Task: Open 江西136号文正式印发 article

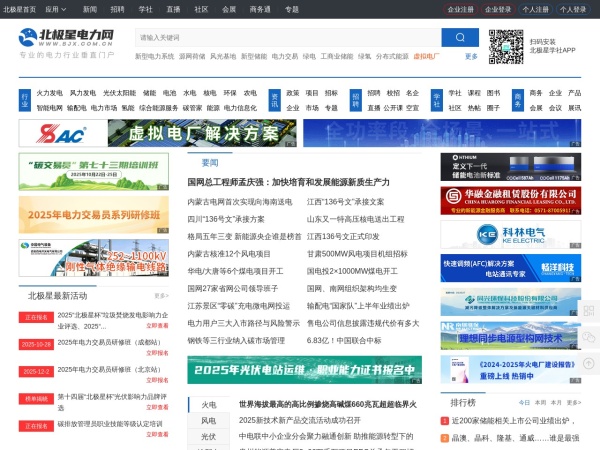Action: point(343,236)
